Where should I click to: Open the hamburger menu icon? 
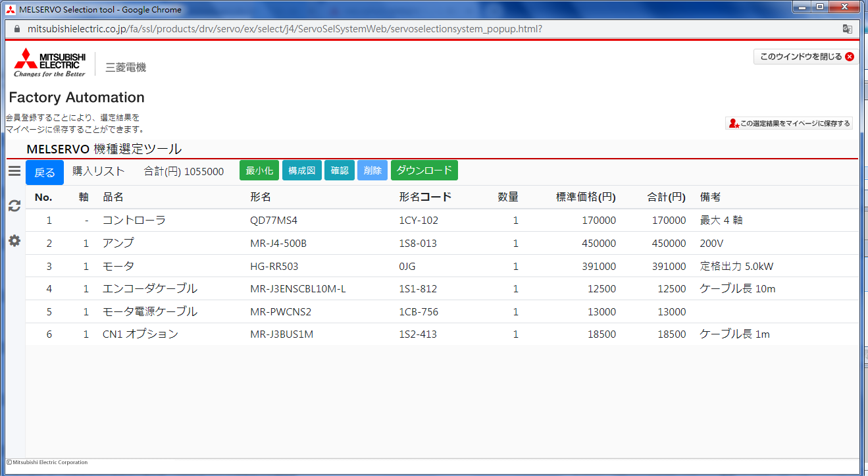[14, 171]
